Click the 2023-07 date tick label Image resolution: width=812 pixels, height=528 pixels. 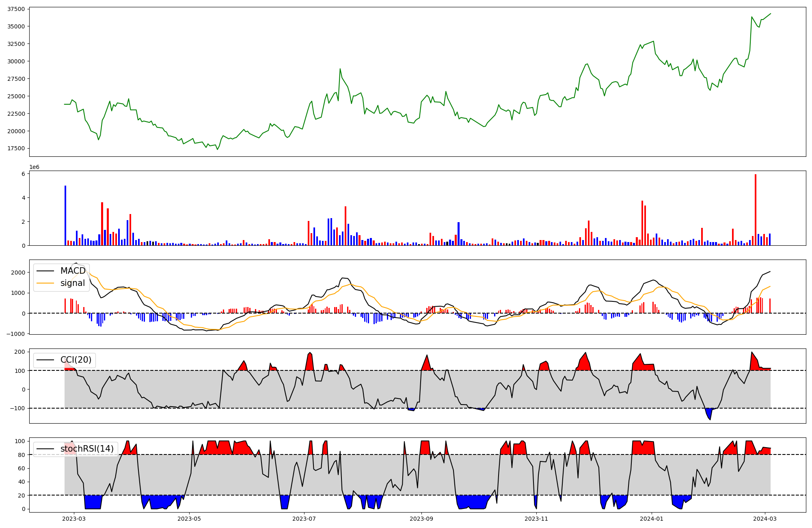304,519
